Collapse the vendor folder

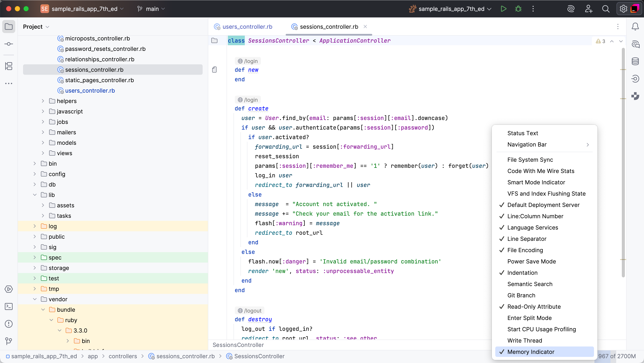pyautogui.click(x=35, y=299)
